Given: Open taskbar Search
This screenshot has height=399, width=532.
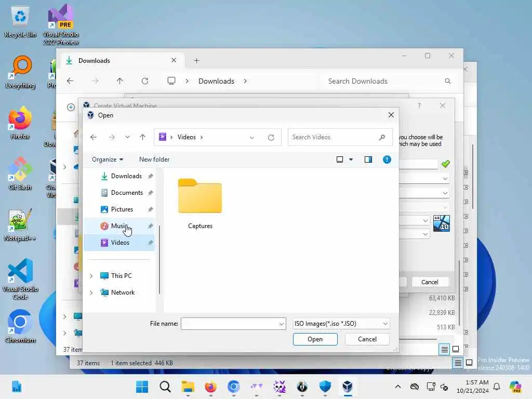Looking at the screenshot, I should point(165,387).
